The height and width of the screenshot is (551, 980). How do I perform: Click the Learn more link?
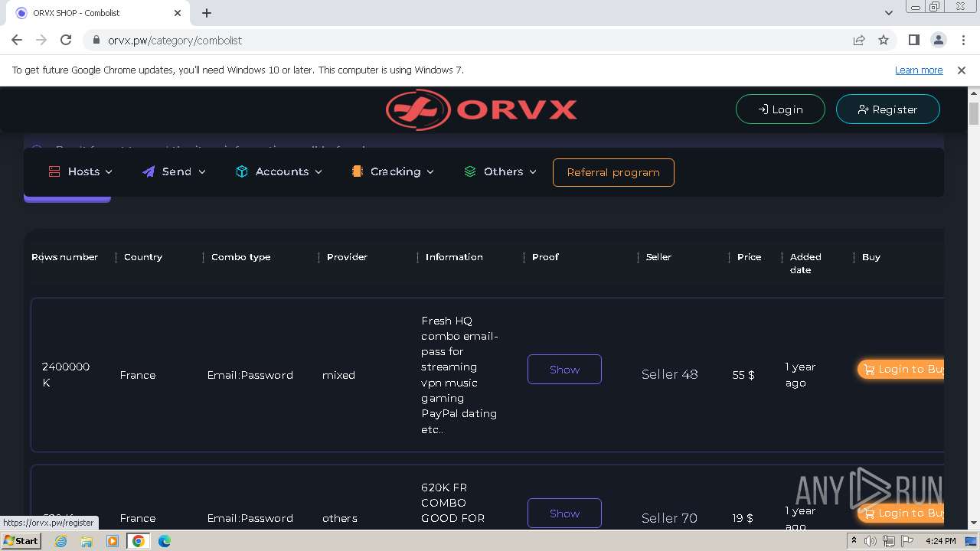(x=919, y=70)
